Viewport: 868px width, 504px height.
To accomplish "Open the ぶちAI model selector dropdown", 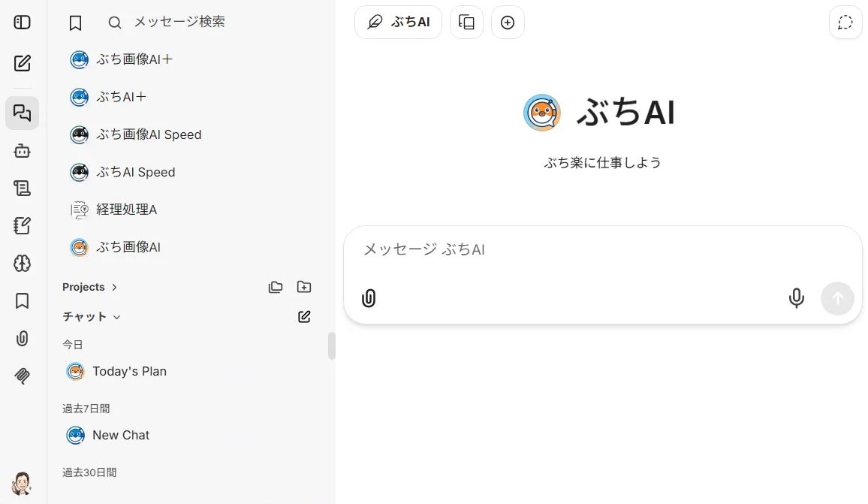I will (398, 22).
